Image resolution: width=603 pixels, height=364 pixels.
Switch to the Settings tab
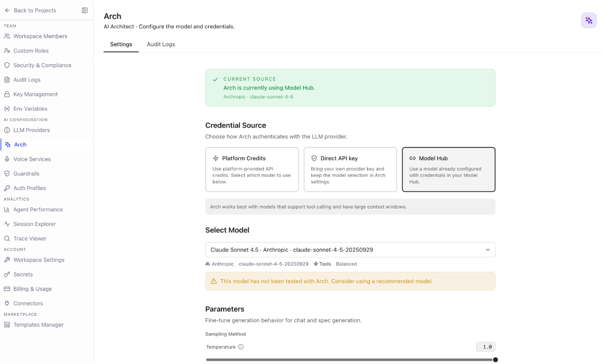(121, 44)
